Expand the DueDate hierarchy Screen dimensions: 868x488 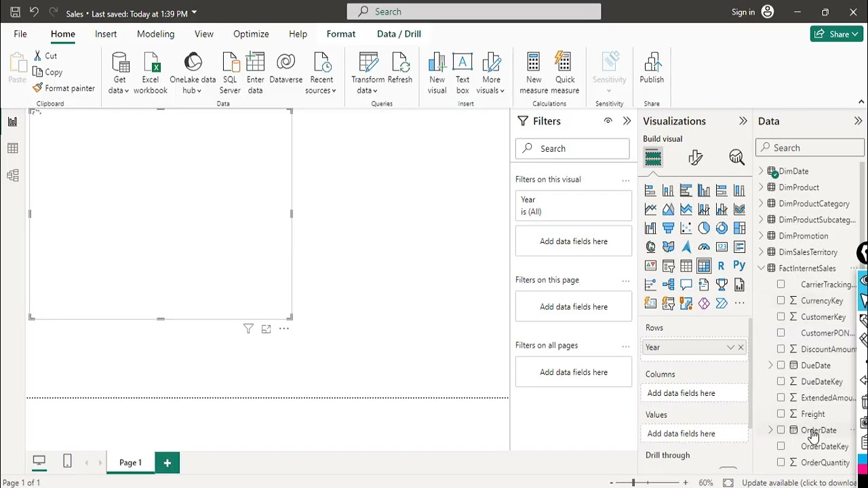pyautogui.click(x=770, y=365)
